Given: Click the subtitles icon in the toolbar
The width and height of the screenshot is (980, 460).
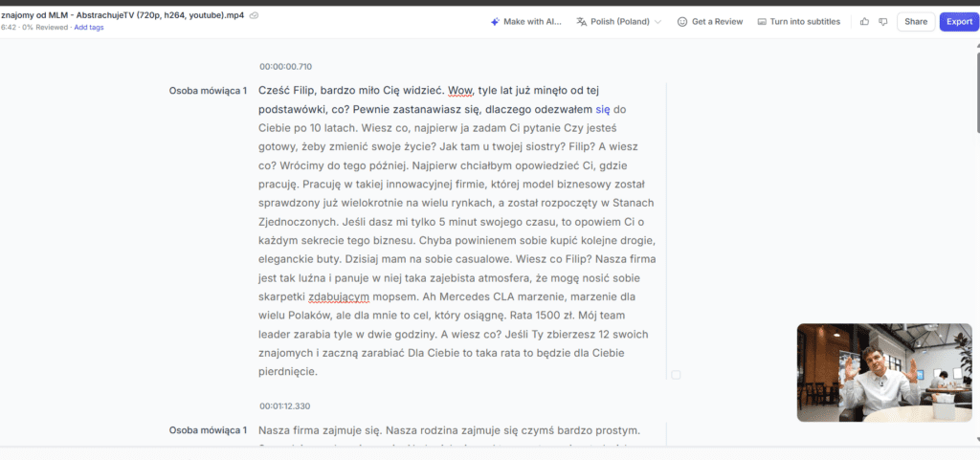Looking at the screenshot, I should click(x=762, y=21).
